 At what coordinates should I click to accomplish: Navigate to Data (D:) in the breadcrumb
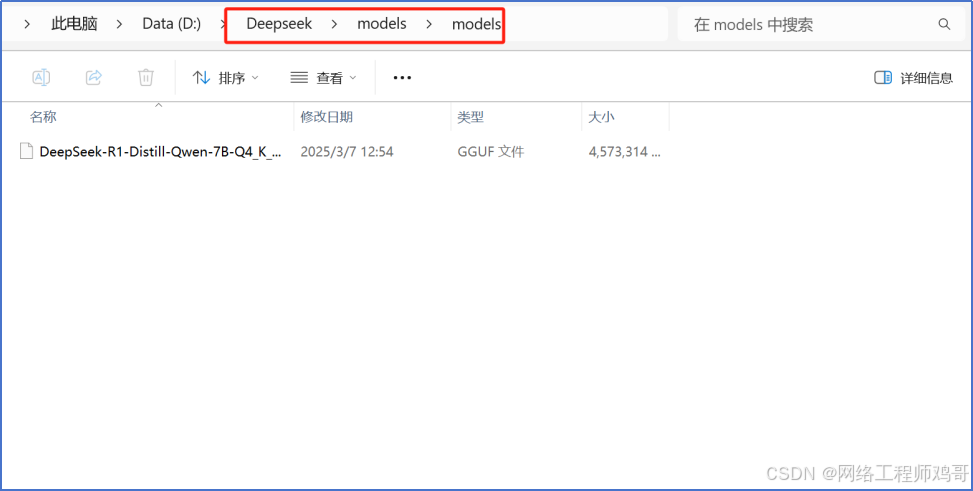[172, 24]
